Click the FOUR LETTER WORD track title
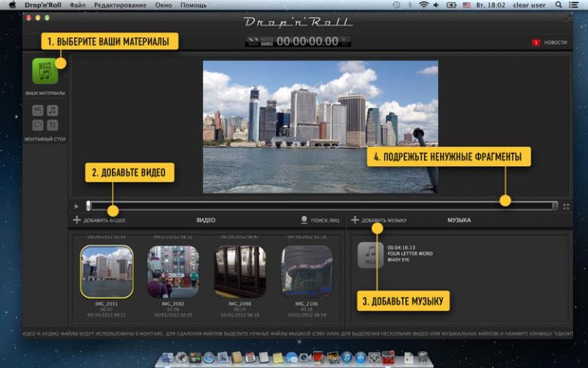This screenshot has height=368, width=588. click(x=410, y=254)
